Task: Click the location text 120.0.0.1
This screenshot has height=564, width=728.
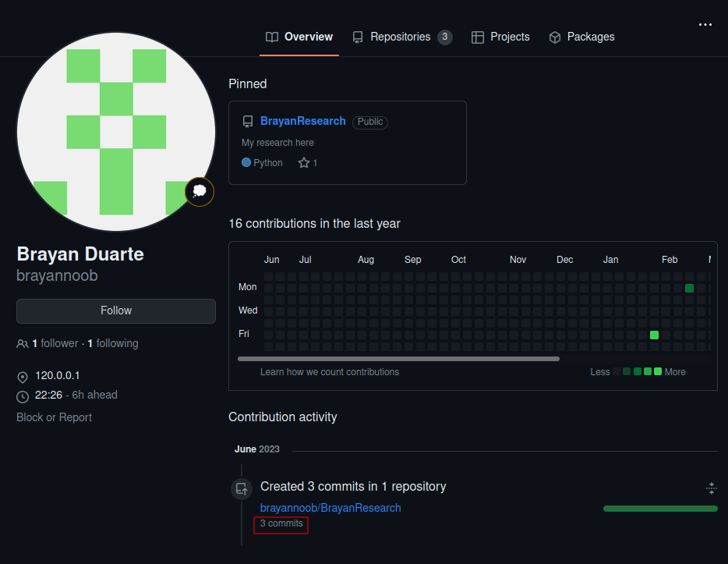Action: (58, 375)
